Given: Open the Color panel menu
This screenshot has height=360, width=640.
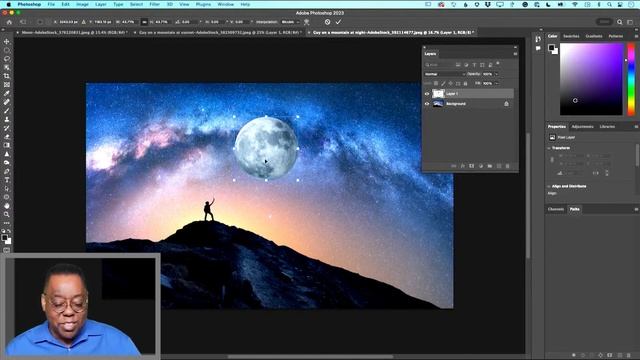Looking at the screenshot, I should pos(636,36).
